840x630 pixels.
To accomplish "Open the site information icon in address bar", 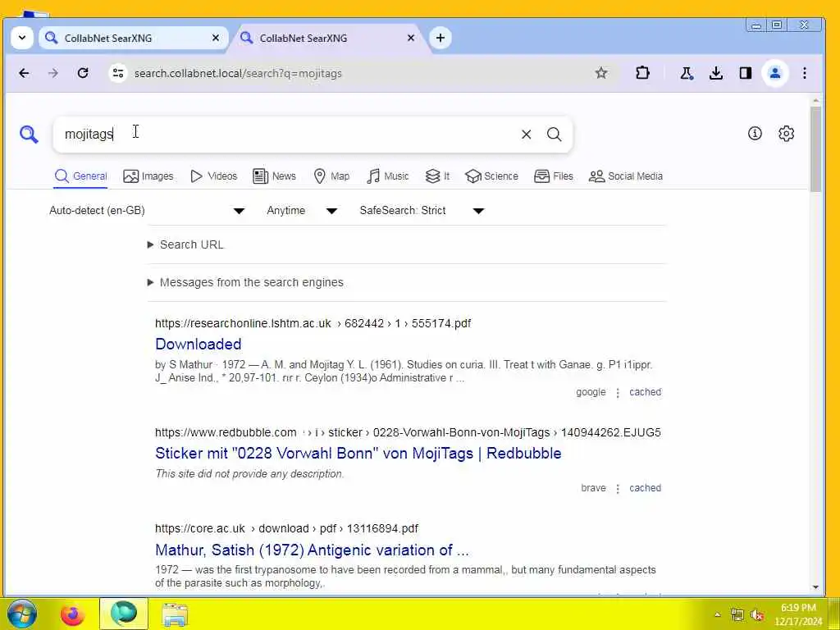I will click(x=118, y=73).
